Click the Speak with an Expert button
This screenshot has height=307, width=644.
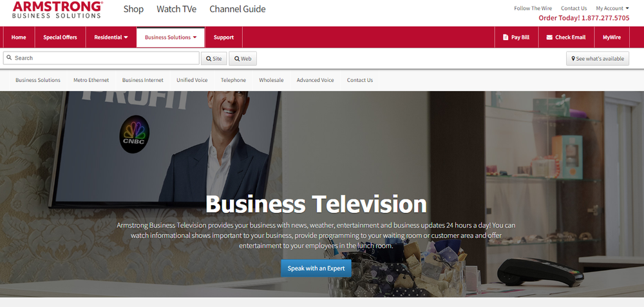pyautogui.click(x=316, y=268)
